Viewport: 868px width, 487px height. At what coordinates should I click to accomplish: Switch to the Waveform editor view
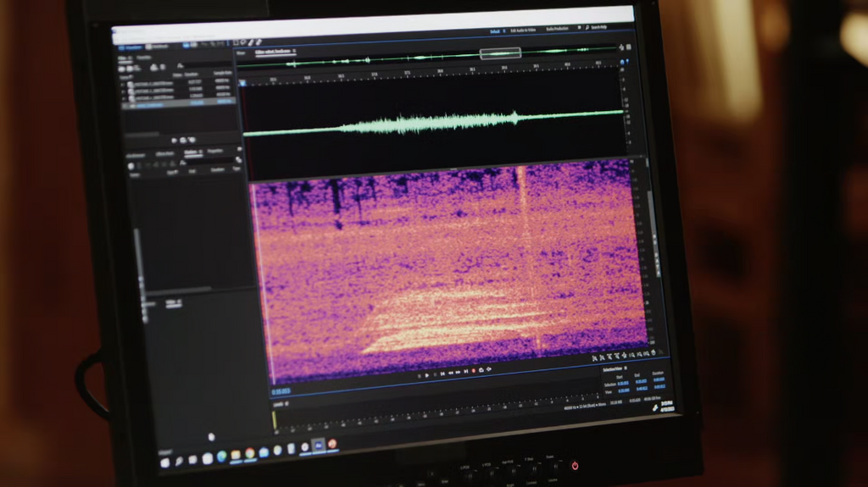pyautogui.click(x=131, y=47)
